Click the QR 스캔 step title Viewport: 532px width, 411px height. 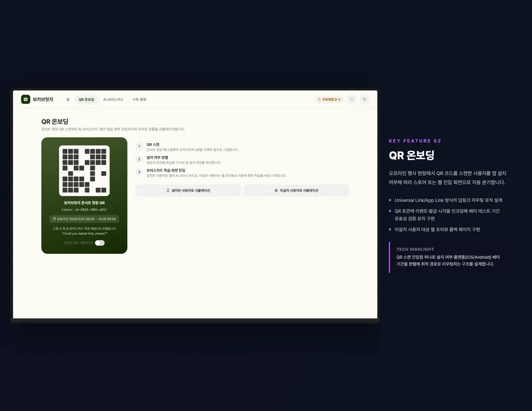tap(153, 145)
